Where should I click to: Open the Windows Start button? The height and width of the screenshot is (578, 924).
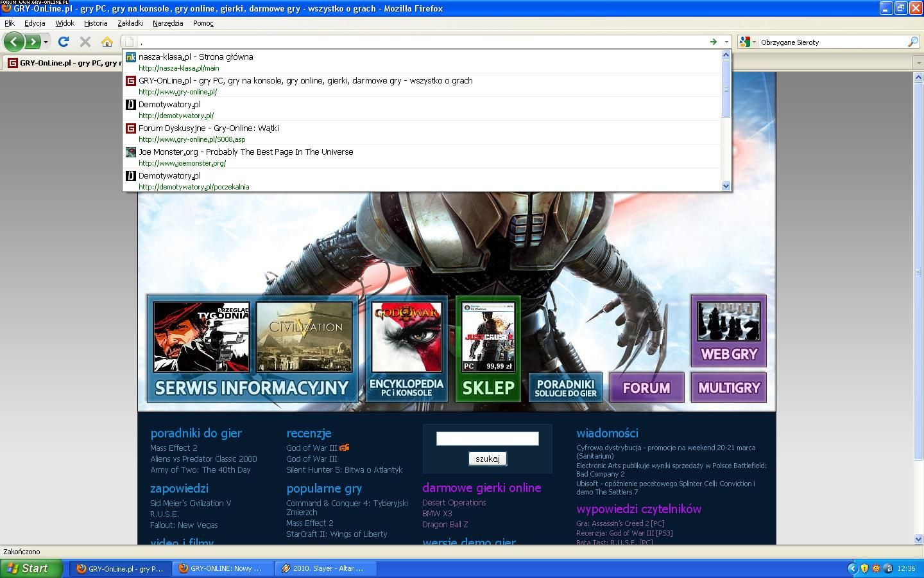coord(31,568)
